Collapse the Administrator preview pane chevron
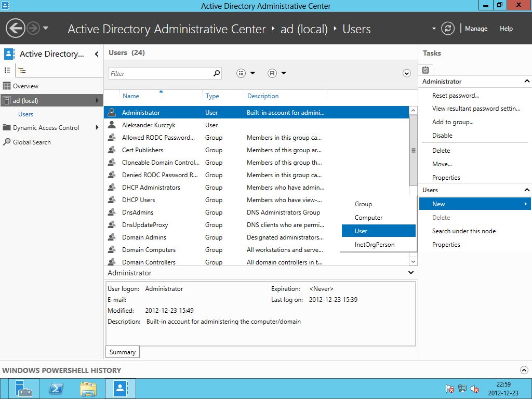 (x=411, y=272)
